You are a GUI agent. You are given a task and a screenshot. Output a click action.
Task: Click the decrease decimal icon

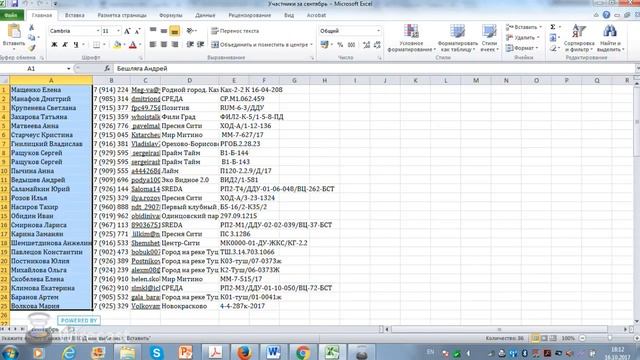click(377, 45)
